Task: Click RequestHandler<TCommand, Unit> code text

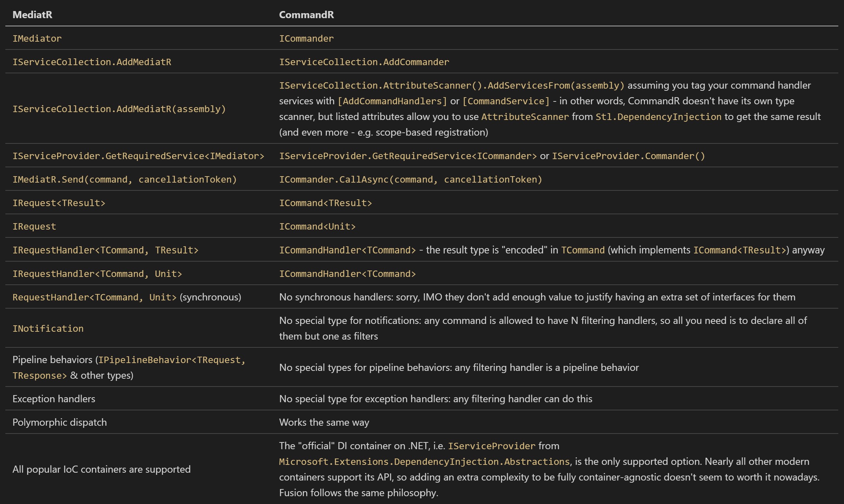Action: tap(94, 297)
